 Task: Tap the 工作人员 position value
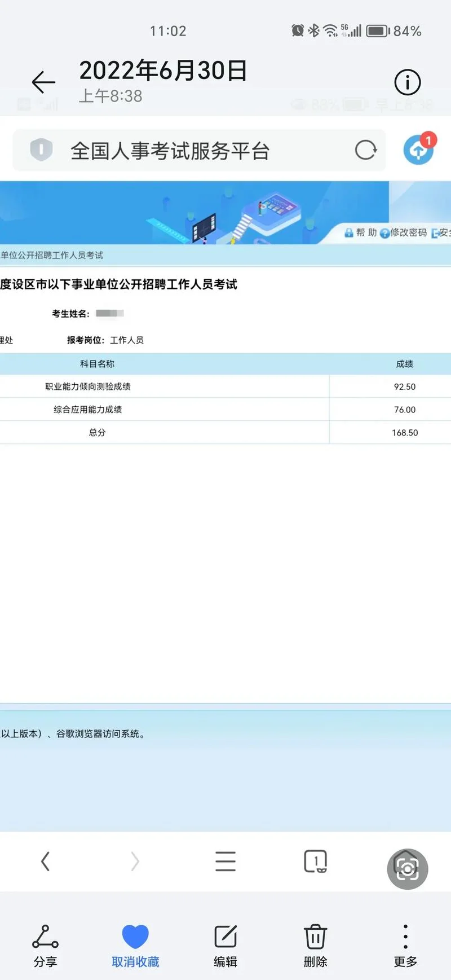(127, 340)
